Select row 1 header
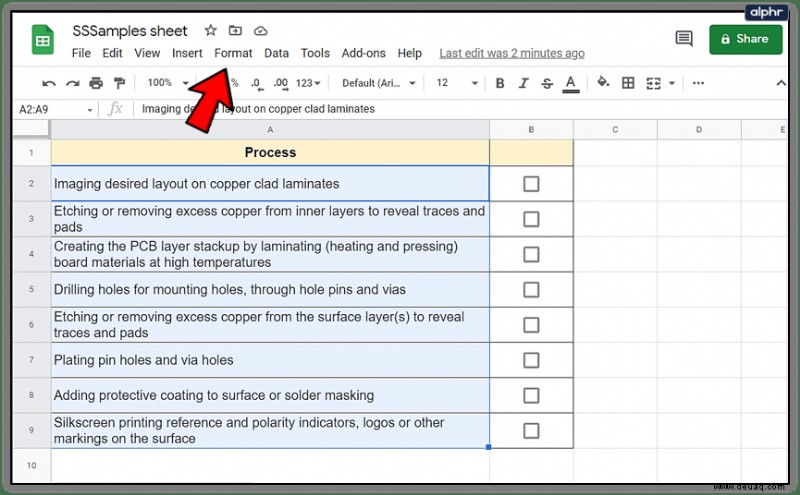This screenshot has height=495, width=800. (31, 153)
